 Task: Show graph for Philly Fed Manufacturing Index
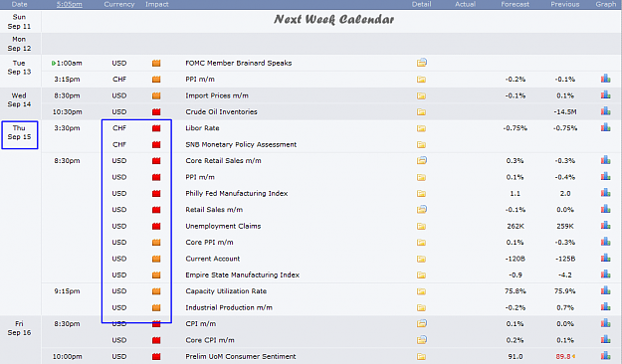tap(605, 193)
